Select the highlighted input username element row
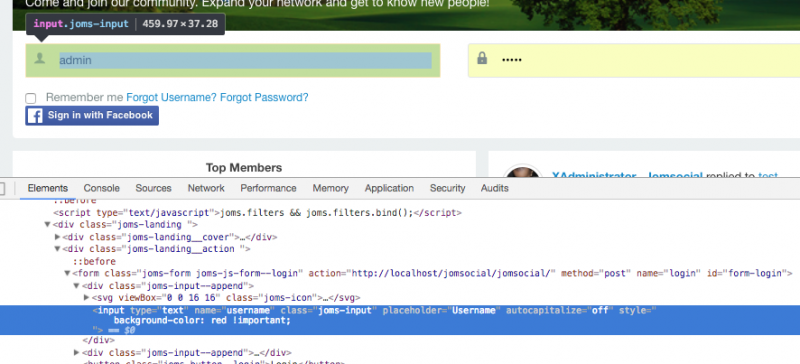Viewport: 800px width, 364px height. coord(400,320)
